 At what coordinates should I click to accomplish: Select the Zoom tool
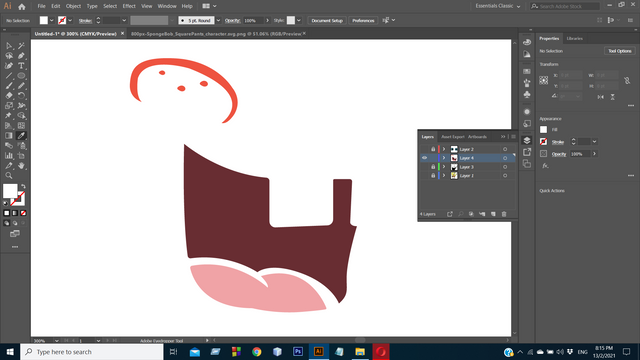pyautogui.click(x=9, y=176)
